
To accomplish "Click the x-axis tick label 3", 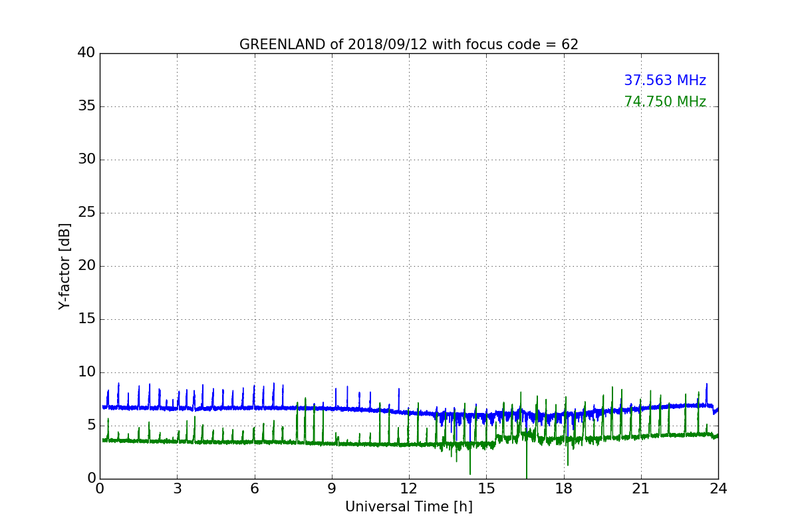I will click(x=177, y=489).
